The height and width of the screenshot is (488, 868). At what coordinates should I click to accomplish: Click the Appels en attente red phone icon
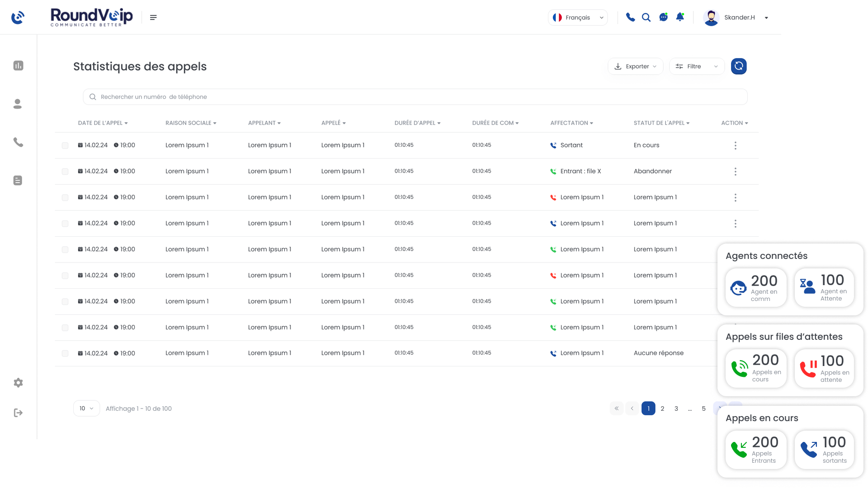pos(808,369)
